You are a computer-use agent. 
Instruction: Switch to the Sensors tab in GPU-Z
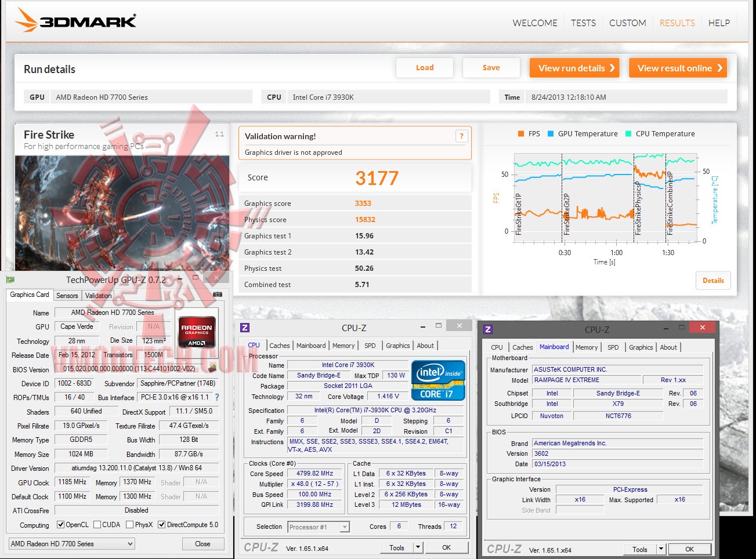67,296
